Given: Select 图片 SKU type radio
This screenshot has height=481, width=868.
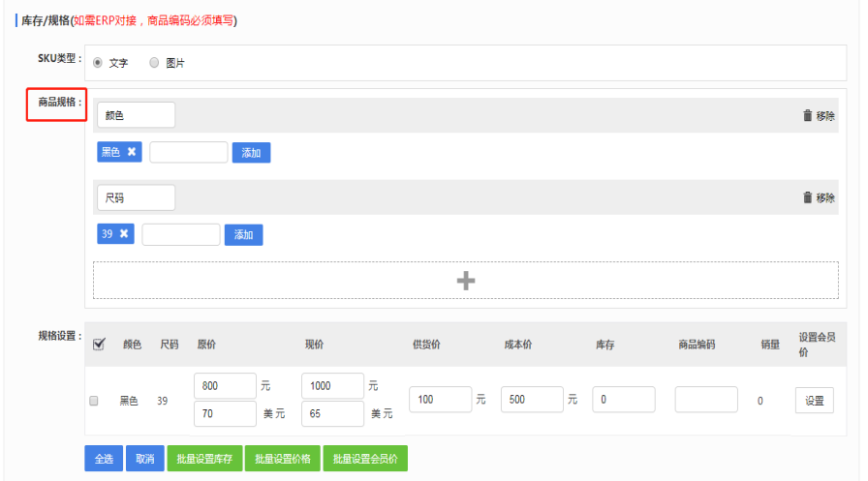Looking at the screenshot, I should click(154, 63).
